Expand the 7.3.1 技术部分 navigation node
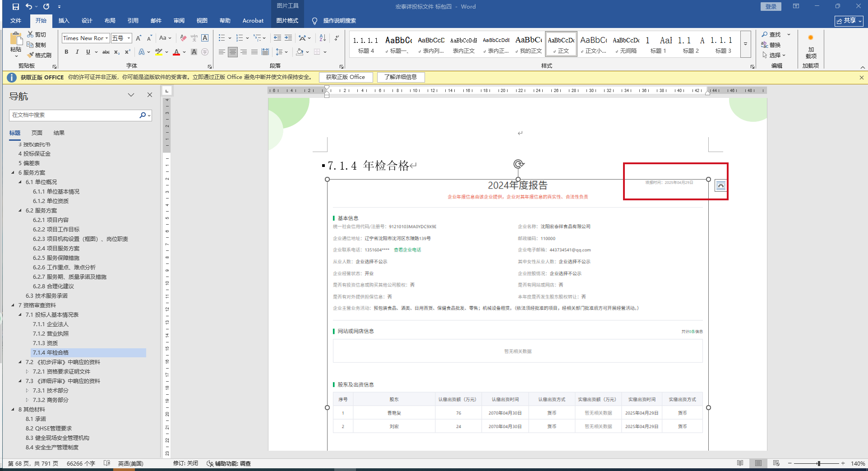868x471 pixels. [x=27, y=390]
